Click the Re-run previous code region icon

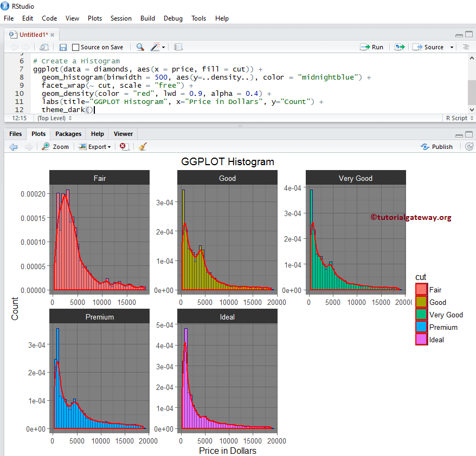pyautogui.click(x=400, y=47)
